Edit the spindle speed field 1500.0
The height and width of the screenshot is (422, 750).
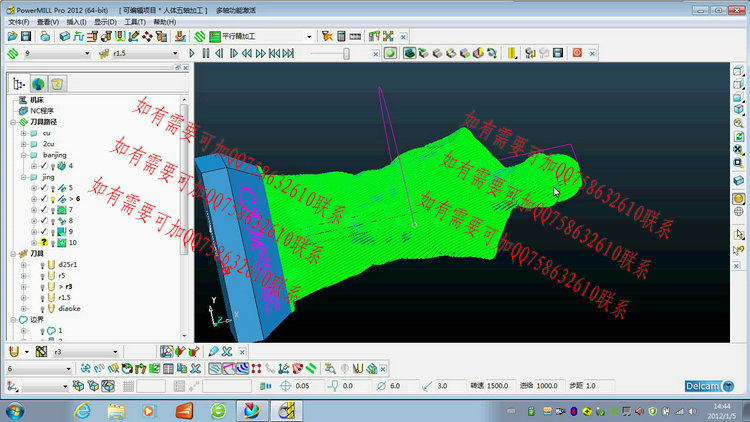pos(500,386)
